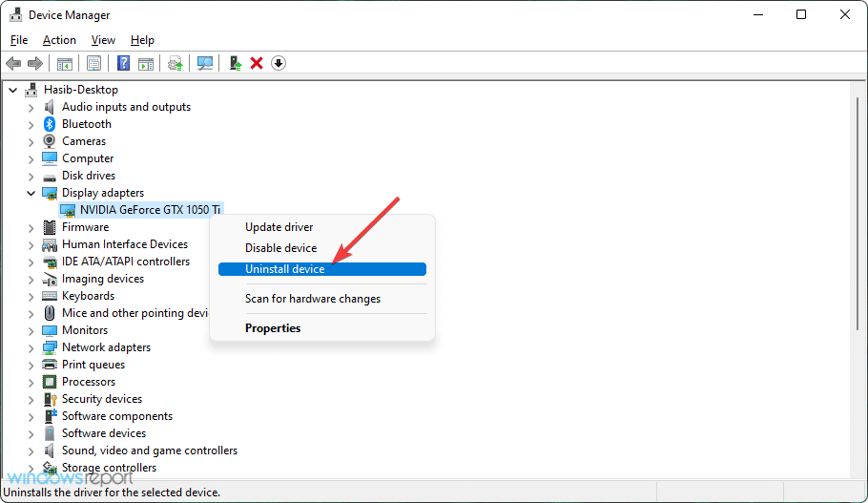Click the blue Help question mark icon
The width and height of the screenshot is (868, 503).
(123, 63)
